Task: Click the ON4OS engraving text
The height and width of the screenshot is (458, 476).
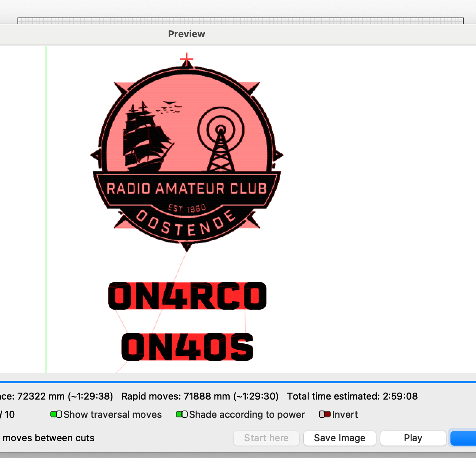Action: [x=187, y=347]
